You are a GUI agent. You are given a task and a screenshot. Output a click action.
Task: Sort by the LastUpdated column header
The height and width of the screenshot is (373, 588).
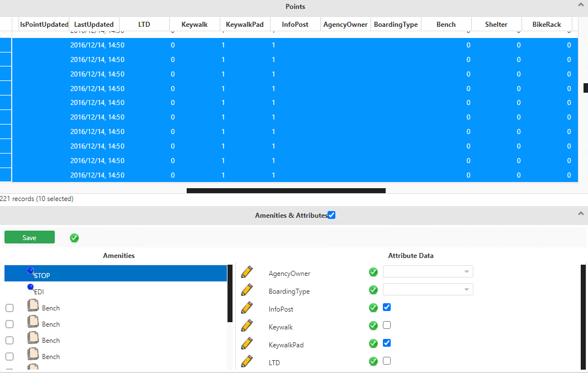point(93,24)
